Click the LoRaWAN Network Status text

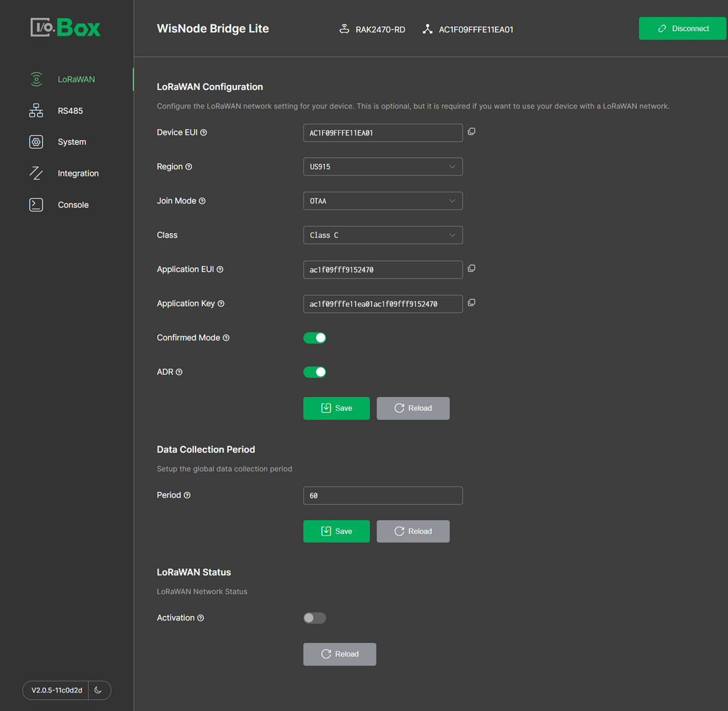point(202,592)
